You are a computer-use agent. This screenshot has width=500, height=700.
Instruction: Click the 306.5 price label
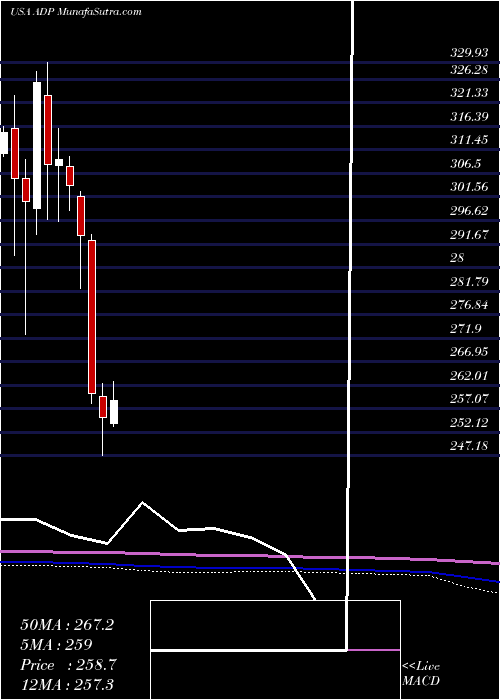[465, 164]
